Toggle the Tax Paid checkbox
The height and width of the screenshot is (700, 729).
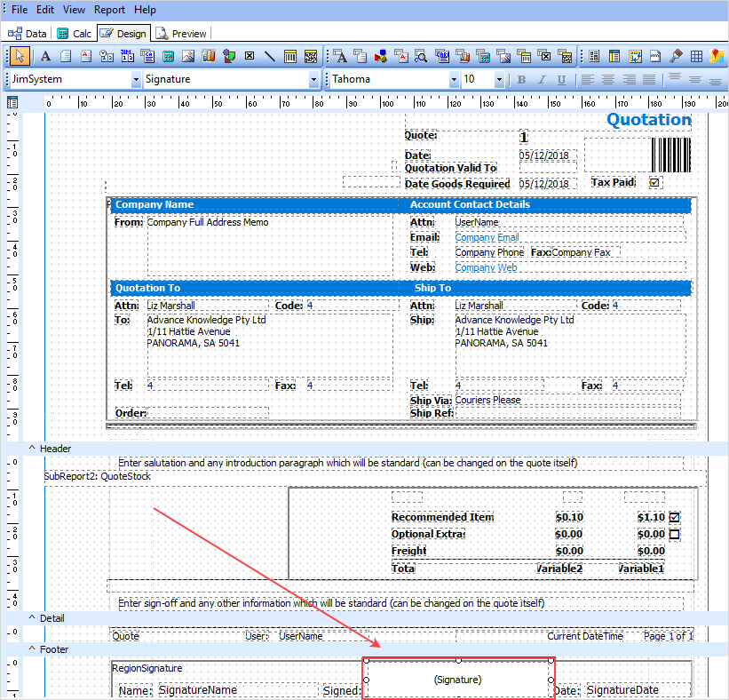[655, 183]
